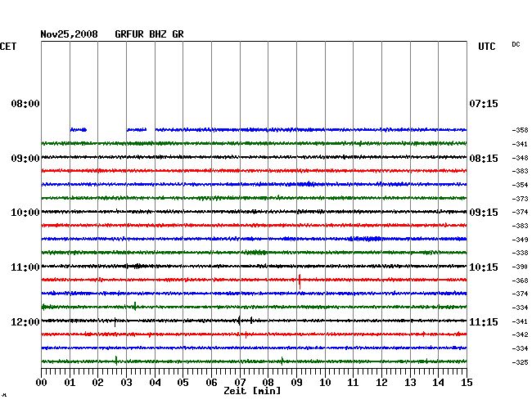Select the 10:00 CET time label
The width and height of the screenshot is (532, 404).
pyautogui.click(x=25, y=213)
